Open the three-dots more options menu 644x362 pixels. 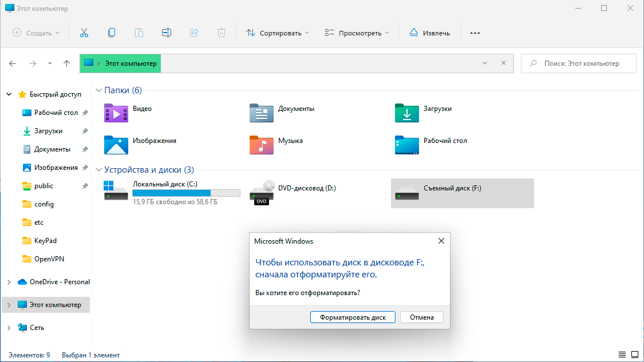(x=475, y=33)
